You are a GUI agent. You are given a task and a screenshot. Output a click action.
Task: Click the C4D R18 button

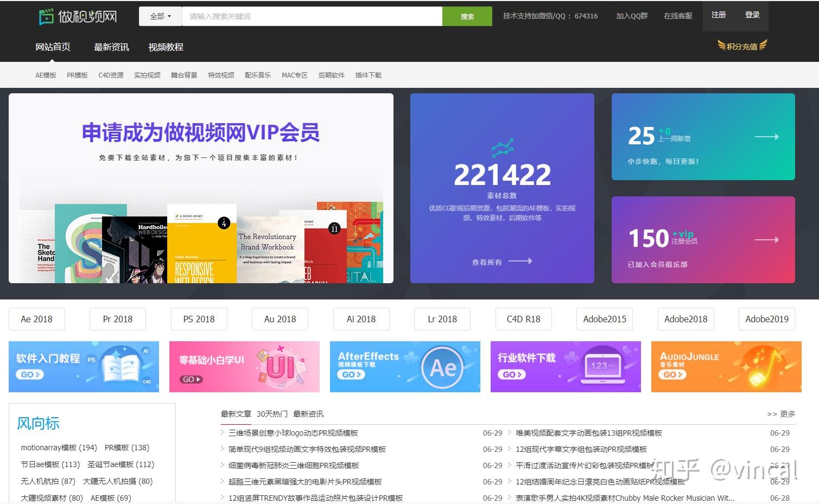pyautogui.click(x=524, y=319)
